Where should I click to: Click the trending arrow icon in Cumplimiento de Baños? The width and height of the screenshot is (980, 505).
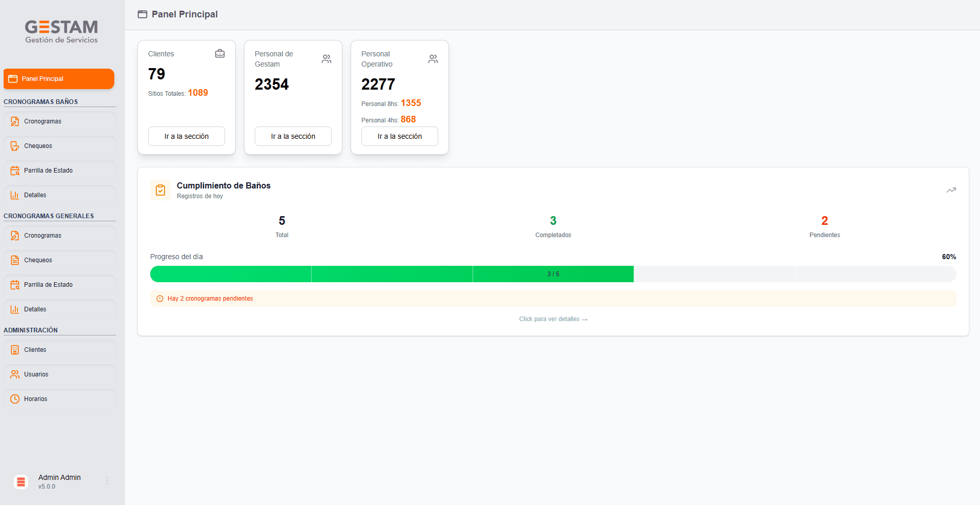(951, 190)
